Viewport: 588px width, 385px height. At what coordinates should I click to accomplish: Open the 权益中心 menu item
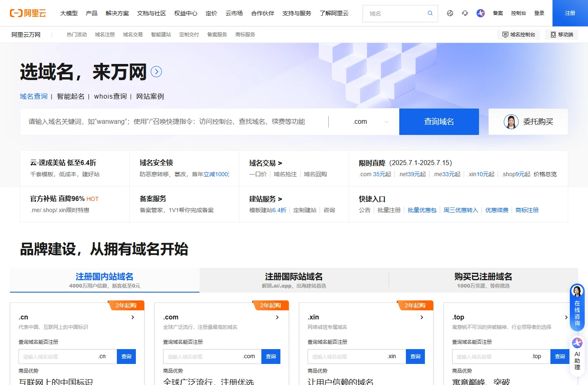pos(186,13)
